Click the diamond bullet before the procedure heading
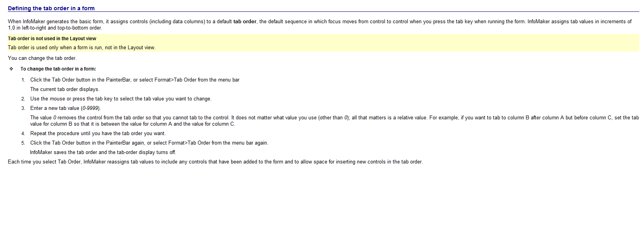Screen dimensions: 644x234 [11, 69]
